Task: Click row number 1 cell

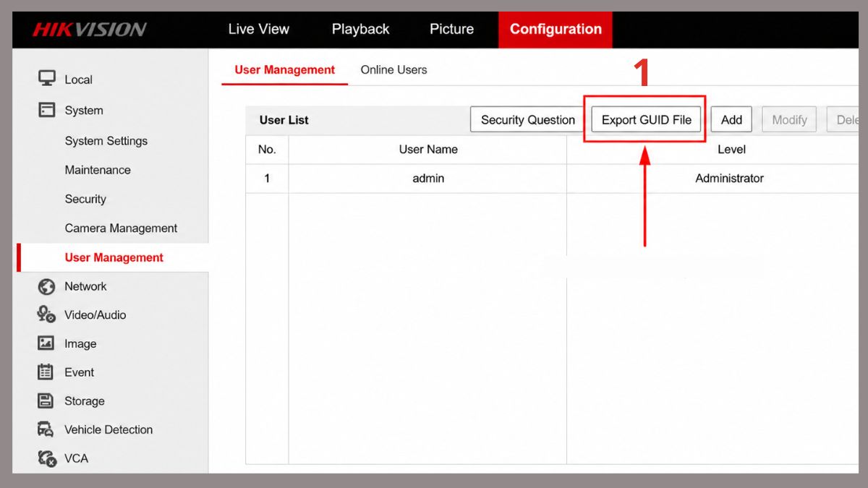Action: [267, 178]
